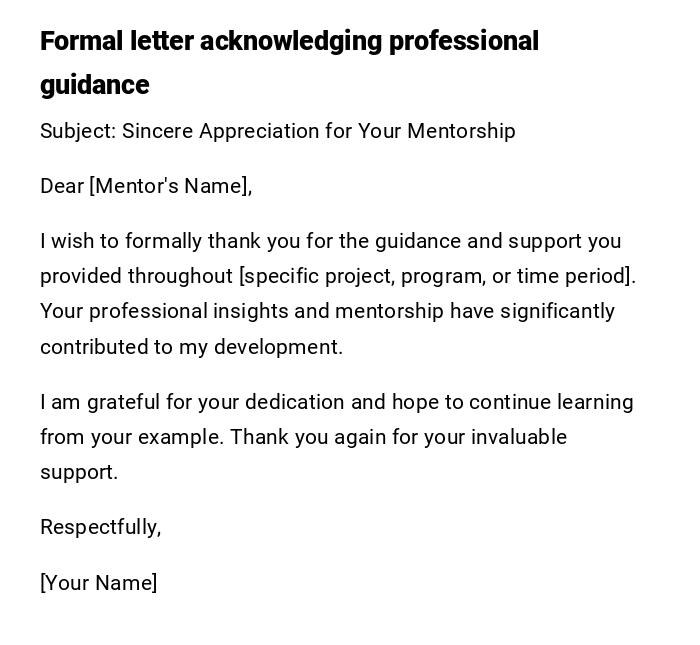Click the word "Dear" in the salutation
The image size is (700, 645).
61,186
